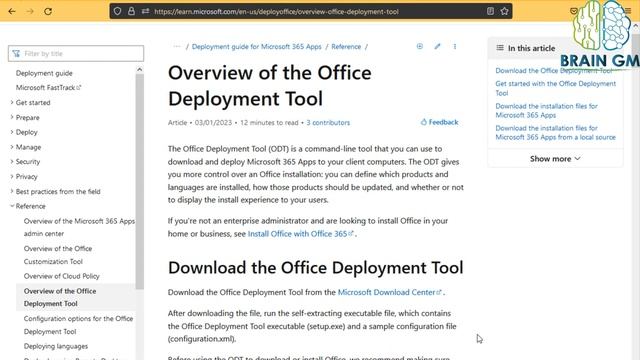
Task: Click the sidebar scrollbar up arrow
Action: 140,69
